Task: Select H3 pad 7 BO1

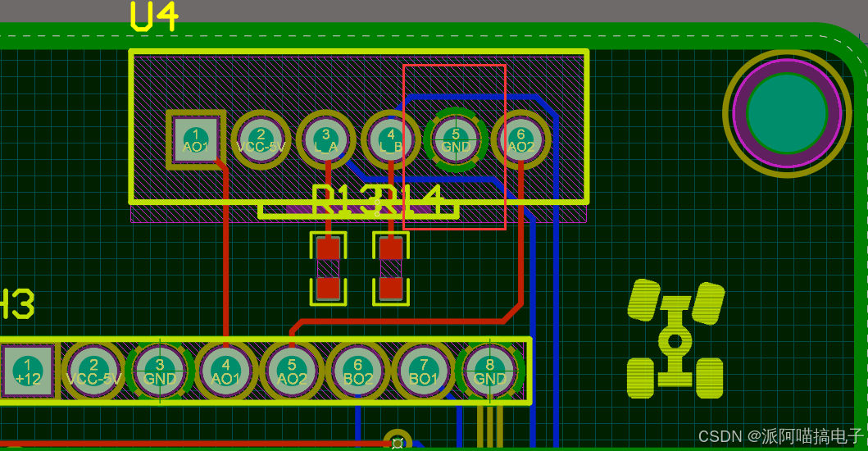Action: pyautogui.click(x=424, y=371)
